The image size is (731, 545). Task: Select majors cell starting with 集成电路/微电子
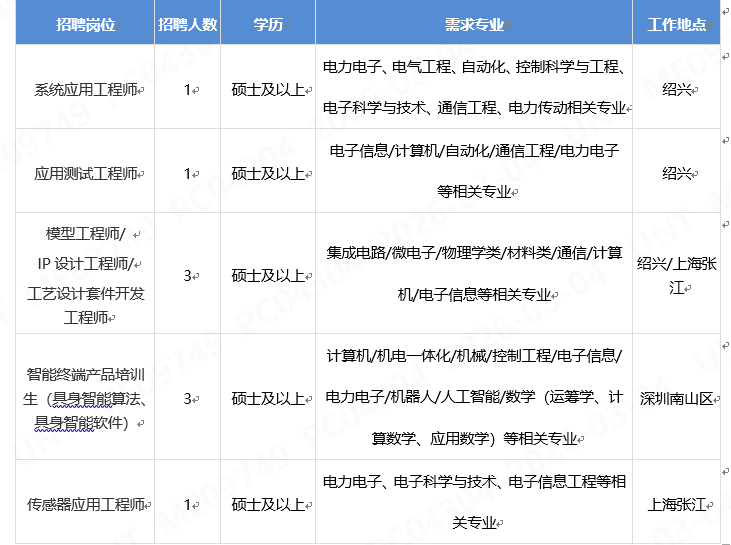(x=474, y=274)
